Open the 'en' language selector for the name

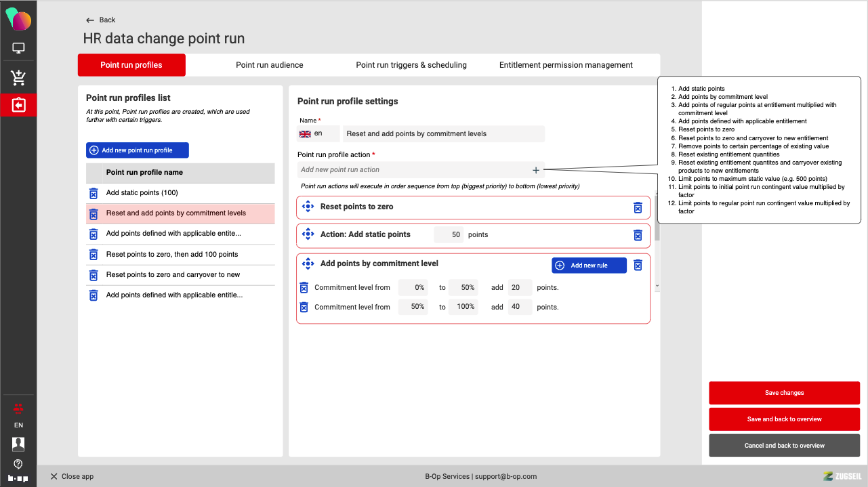click(318, 134)
